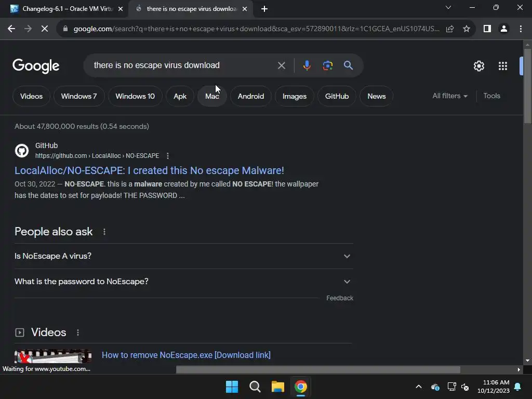Open the NoEscape.exe video thumbnail
This screenshot has height=399, width=532.
pyautogui.click(x=53, y=356)
